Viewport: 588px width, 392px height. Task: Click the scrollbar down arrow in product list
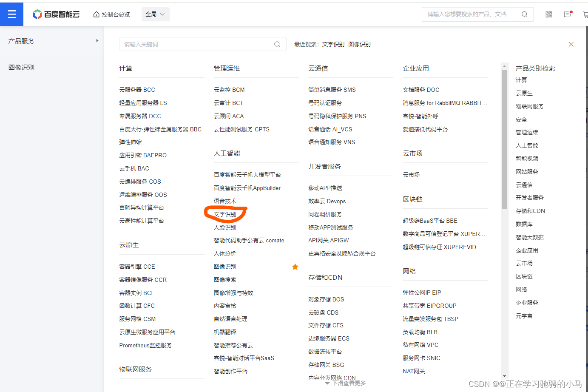coord(505,376)
